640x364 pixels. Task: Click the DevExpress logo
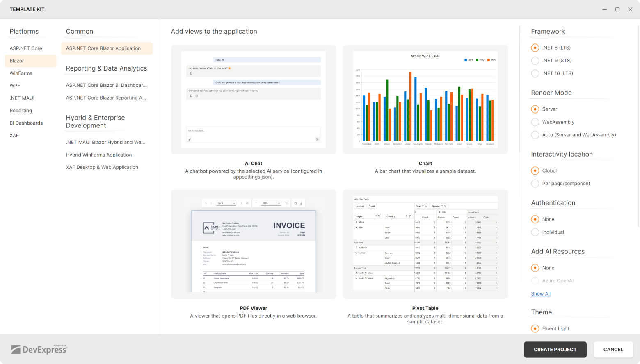pos(39,349)
